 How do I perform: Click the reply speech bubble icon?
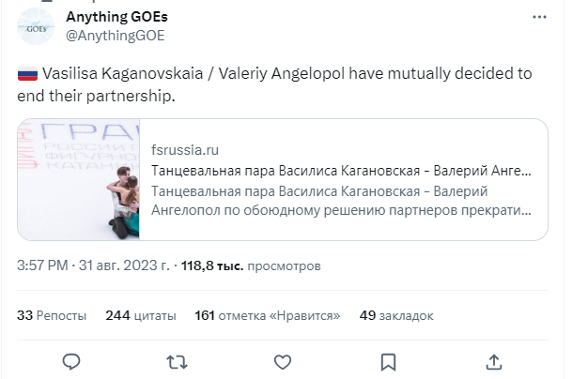pos(70,361)
